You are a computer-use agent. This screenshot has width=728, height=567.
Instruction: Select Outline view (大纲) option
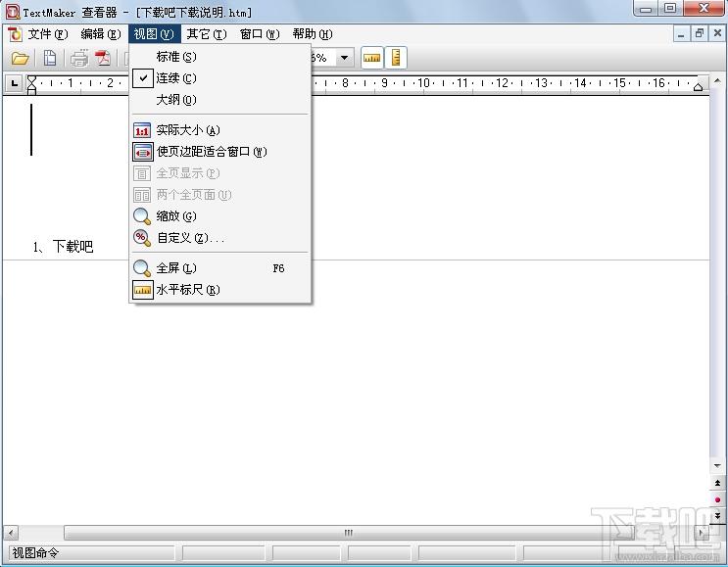tap(219, 99)
